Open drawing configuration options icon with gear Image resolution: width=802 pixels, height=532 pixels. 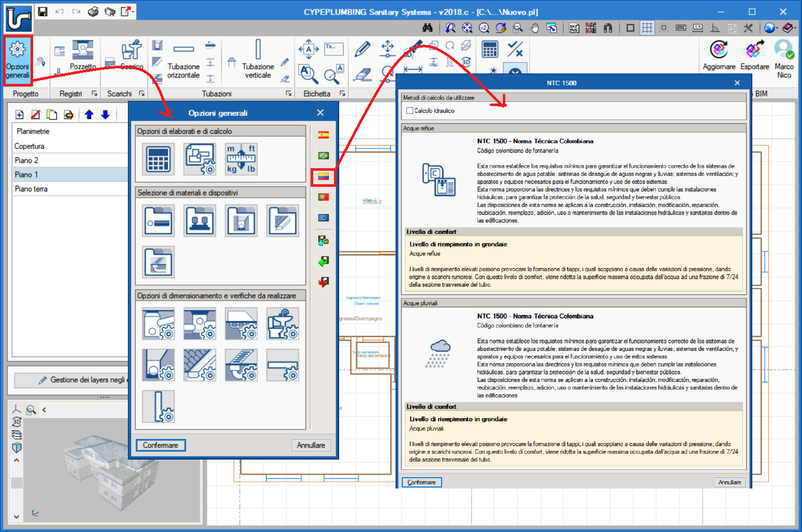[x=200, y=159]
